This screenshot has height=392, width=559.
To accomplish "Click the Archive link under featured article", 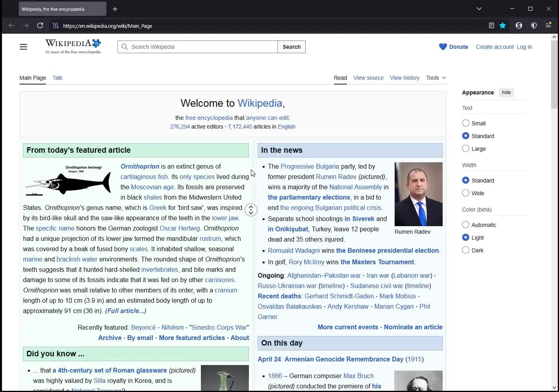I will point(110,338).
